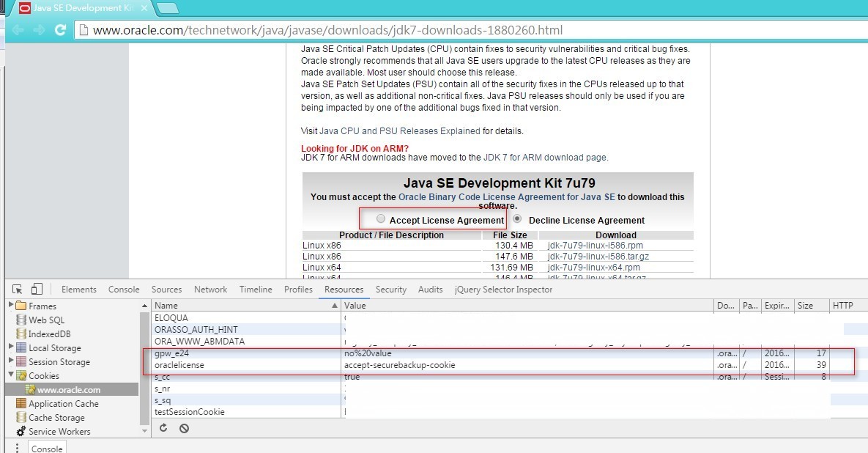Download jdk-7u79-linux-x64.rpm
Viewport: 868px width, 453px height.
pos(593,268)
